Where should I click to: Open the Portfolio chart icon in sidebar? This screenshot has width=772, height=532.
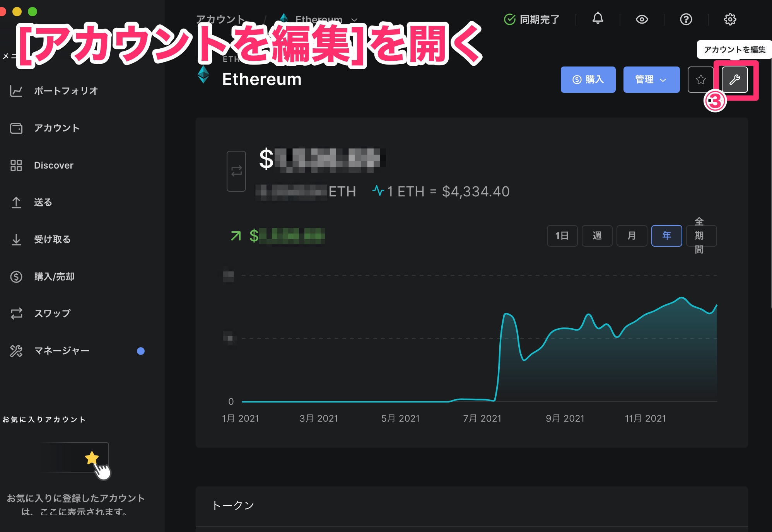pos(16,91)
